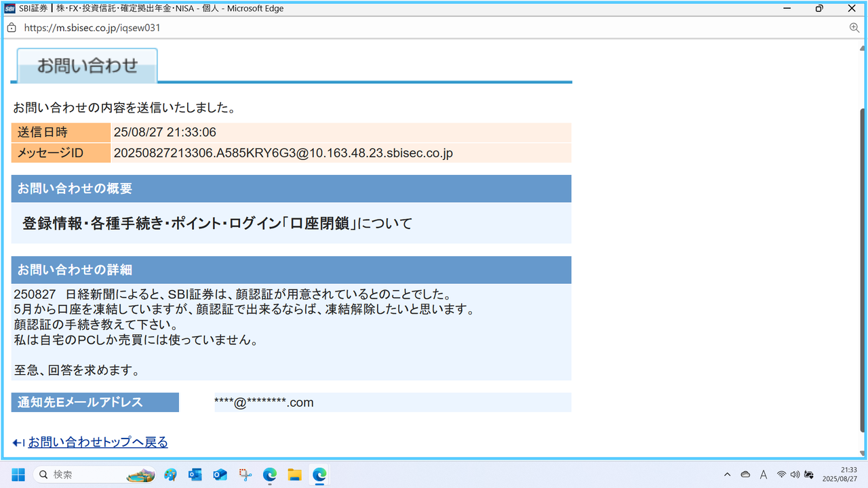Click the line starting 250827 日経新聞によると
The image size is (868, 488).
[233, 295]
